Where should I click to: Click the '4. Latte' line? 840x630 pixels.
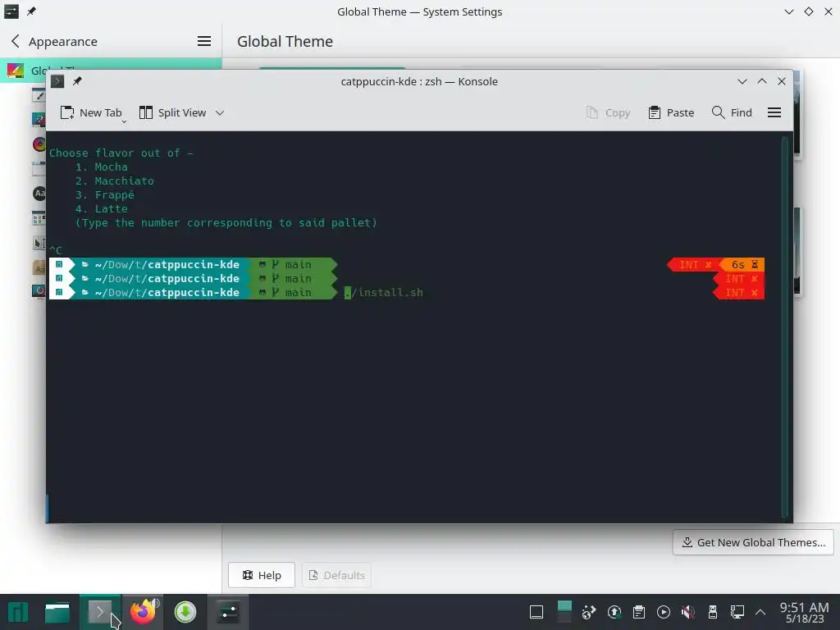tap(101, 209)
